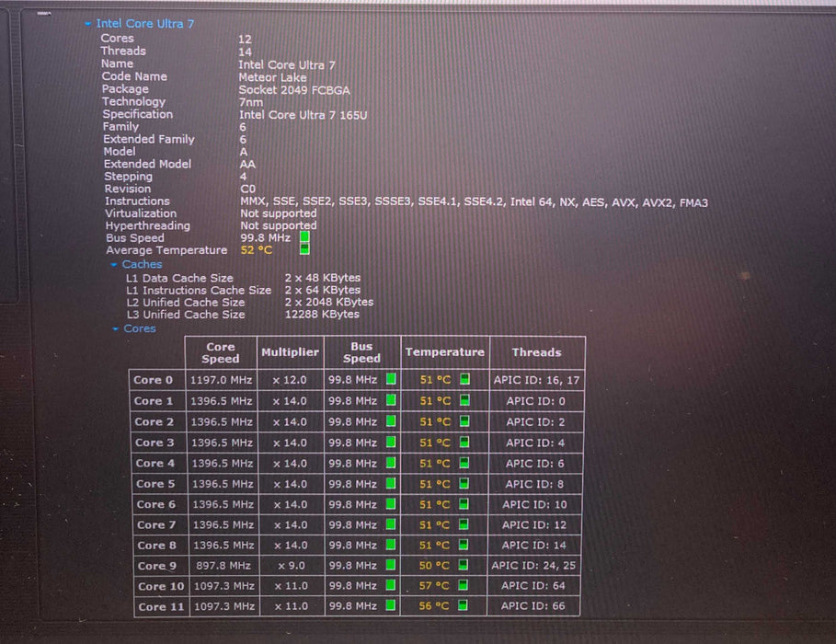836x644 pixels.
Task: Select the Core 0 row label
Action: click(154, 380)
